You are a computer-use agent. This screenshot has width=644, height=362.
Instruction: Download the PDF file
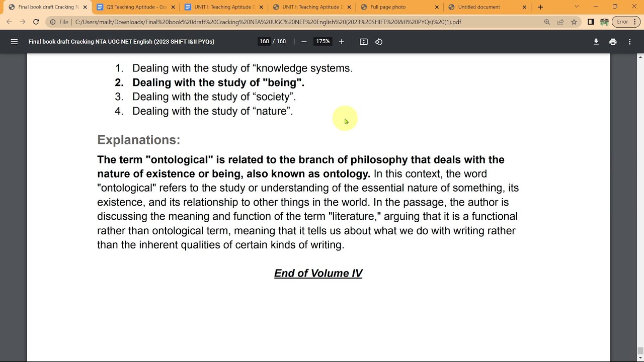pyautogui.click(x=596, y=42)
